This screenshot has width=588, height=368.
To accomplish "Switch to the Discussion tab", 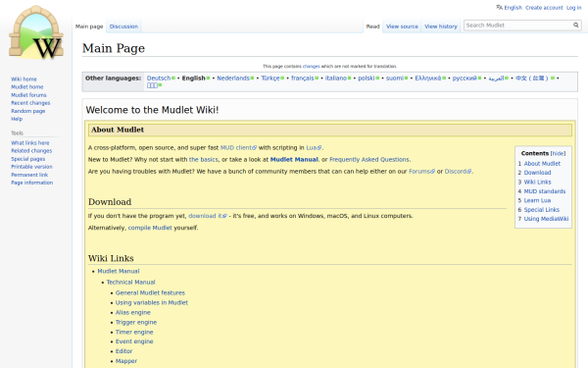I will 123,26.
